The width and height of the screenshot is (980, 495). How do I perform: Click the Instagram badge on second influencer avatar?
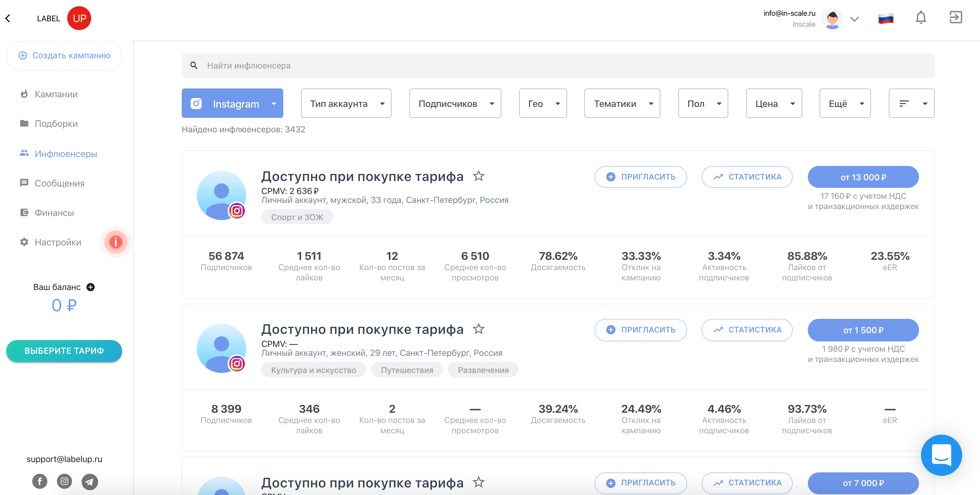237,363
